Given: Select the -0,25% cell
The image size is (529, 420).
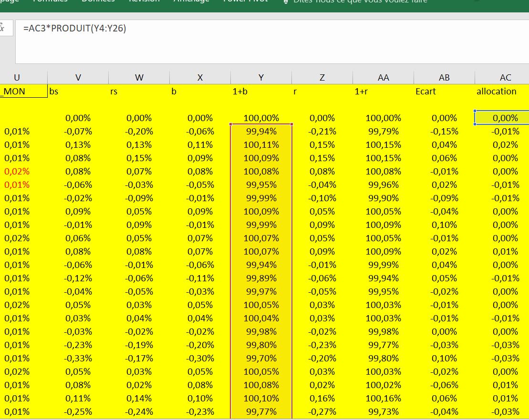Looking at the screenshot, I should click(x=78, y=411).
